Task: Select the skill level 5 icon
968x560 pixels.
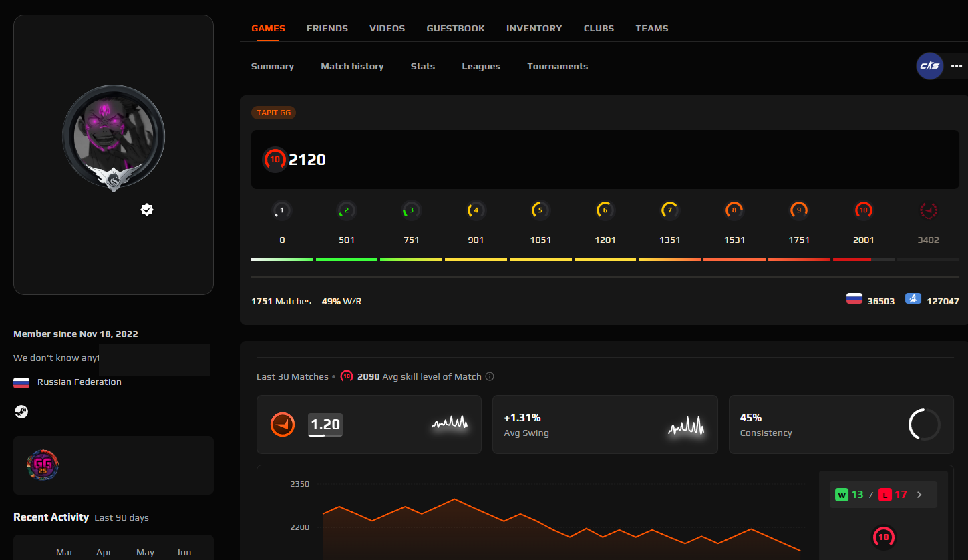Action: [540, 210]
